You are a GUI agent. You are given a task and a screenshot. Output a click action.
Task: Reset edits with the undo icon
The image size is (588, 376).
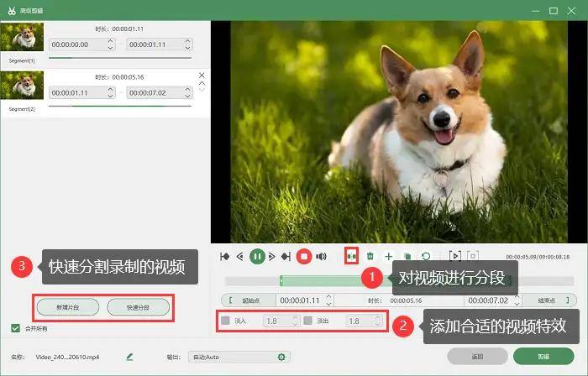click(426, 257)
